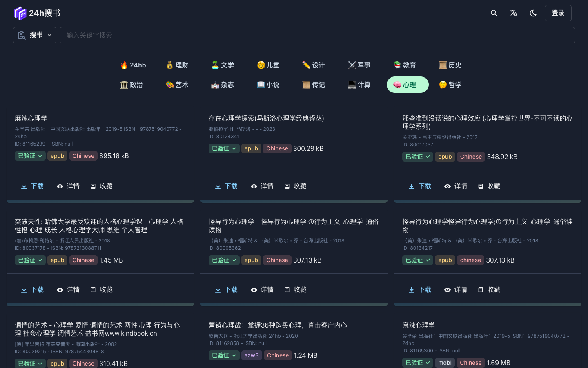Select the 心理 category chip
The image size is (588, 368).
(x=408, y=85)
